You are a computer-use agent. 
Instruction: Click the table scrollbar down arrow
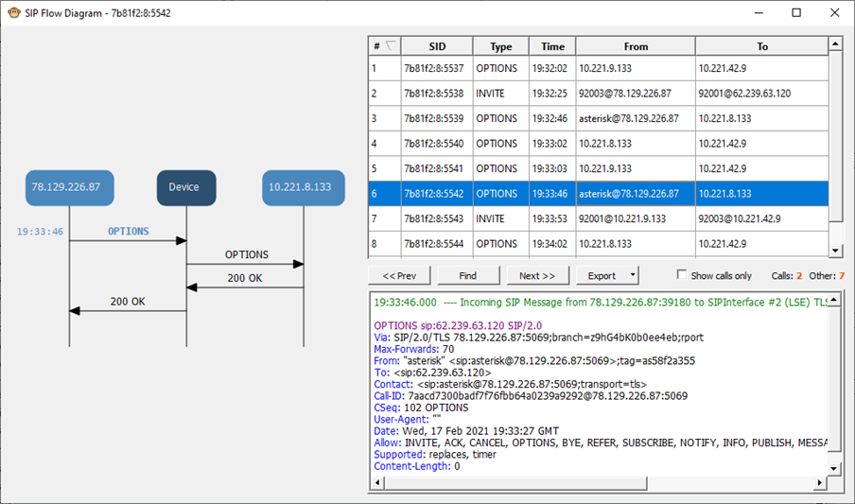(835, 251)
